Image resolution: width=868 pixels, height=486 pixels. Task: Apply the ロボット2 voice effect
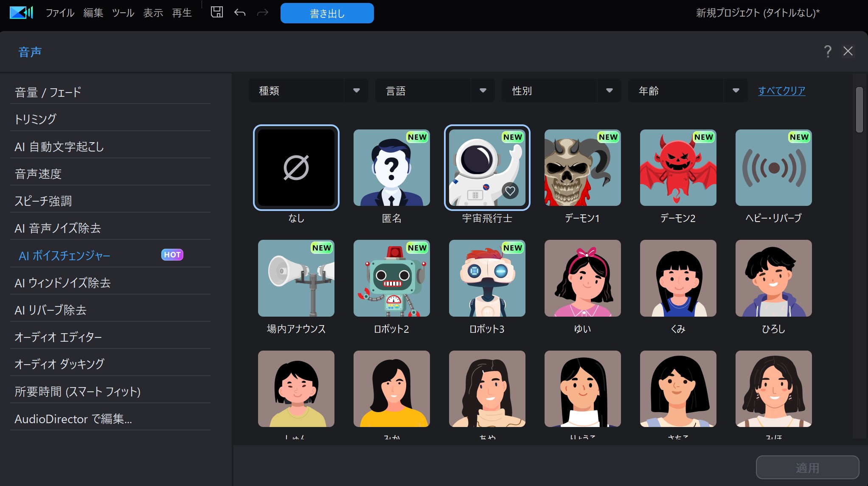391,278
